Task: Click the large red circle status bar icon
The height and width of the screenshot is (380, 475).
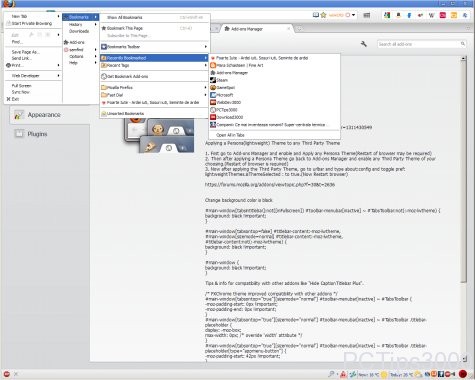Action: (463, 374)
